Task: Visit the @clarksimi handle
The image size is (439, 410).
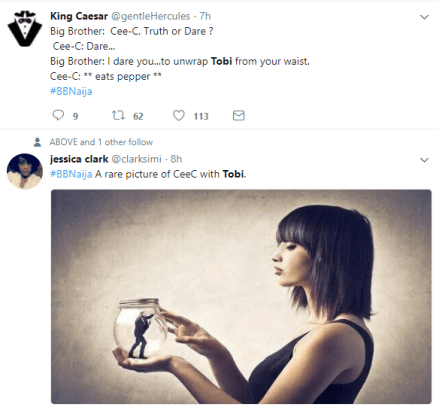Action: 136,159
